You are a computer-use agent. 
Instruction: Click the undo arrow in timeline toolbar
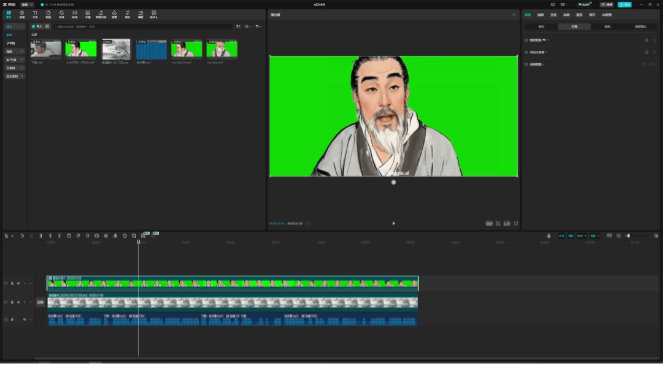[x=22, y=236]
